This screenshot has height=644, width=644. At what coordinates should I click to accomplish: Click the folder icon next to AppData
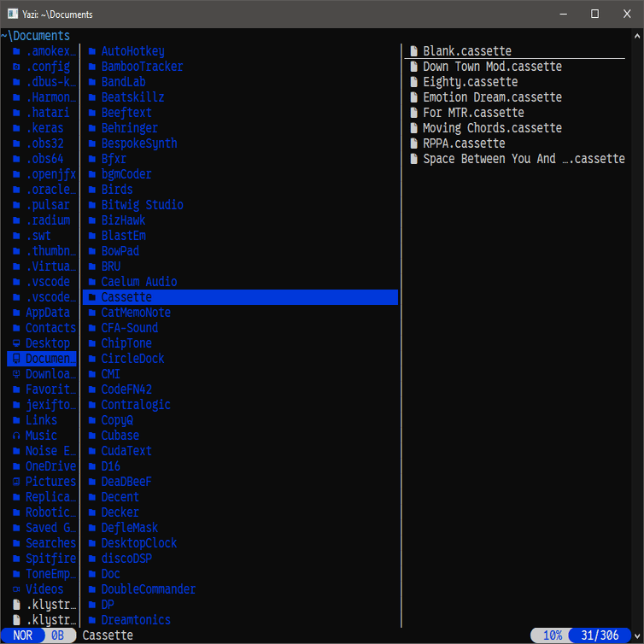pos(16,313)
